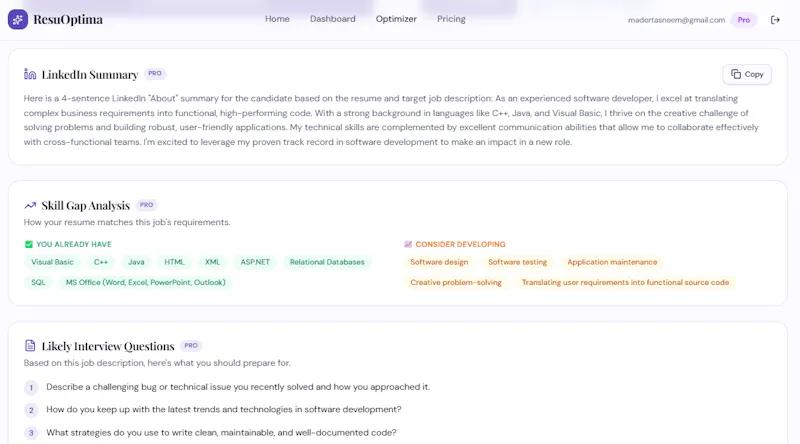Click the number 1 question badge
Viewport: 800px width, 444px height.
(x=31, y=387)
